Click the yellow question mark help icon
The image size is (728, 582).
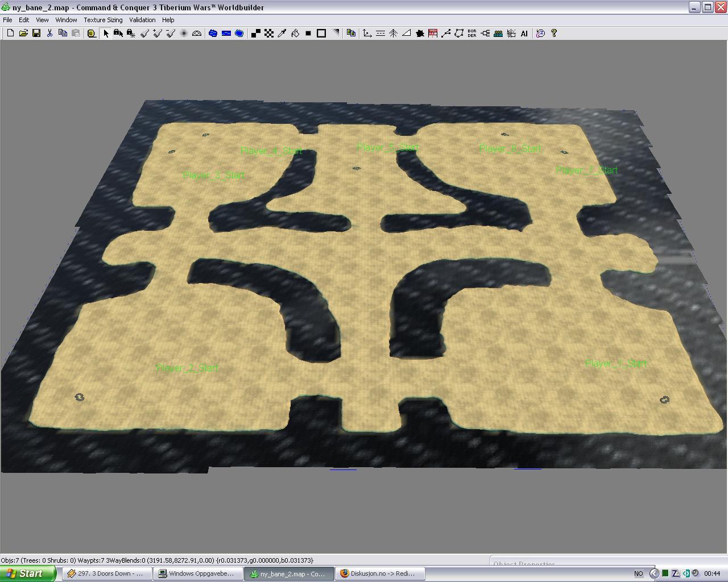553,34
